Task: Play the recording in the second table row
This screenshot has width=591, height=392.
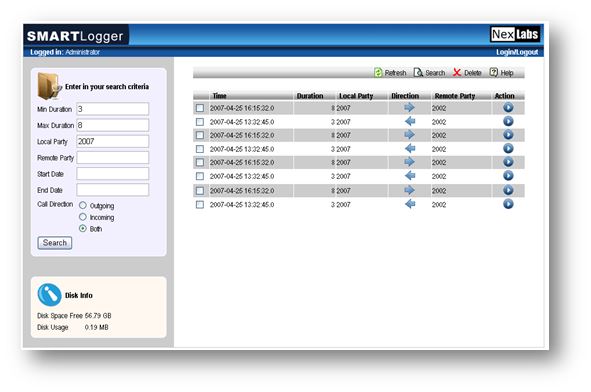Action: [508, 121]
